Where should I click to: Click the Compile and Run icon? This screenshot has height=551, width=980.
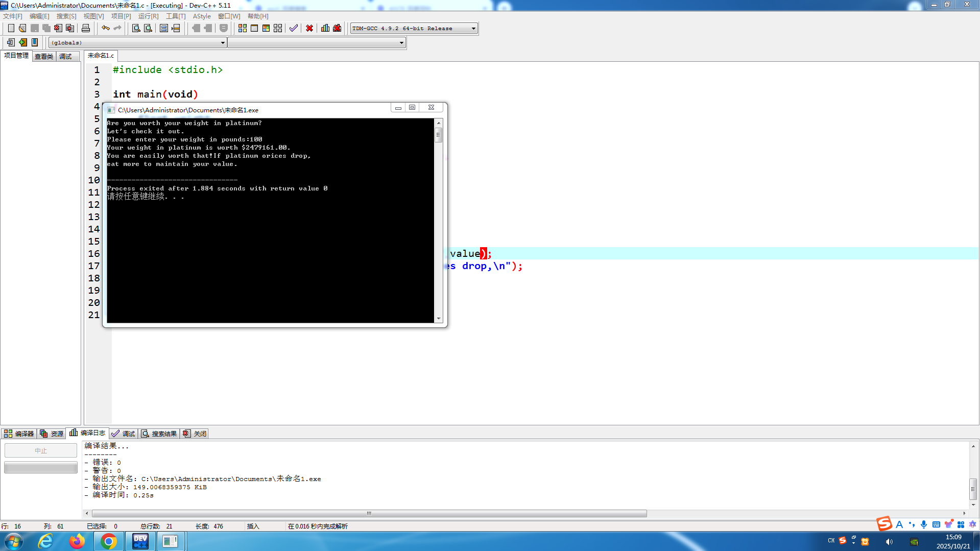click(x=266, y=28)
